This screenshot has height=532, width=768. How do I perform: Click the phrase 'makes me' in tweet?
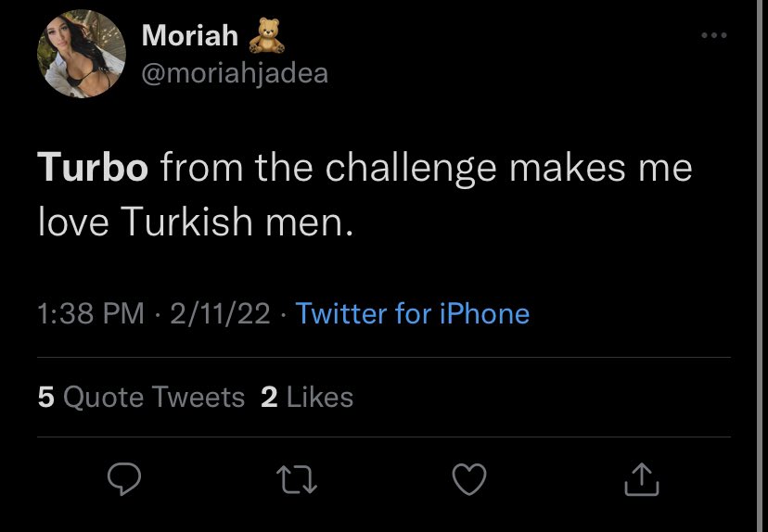click(x=600, y=168)
